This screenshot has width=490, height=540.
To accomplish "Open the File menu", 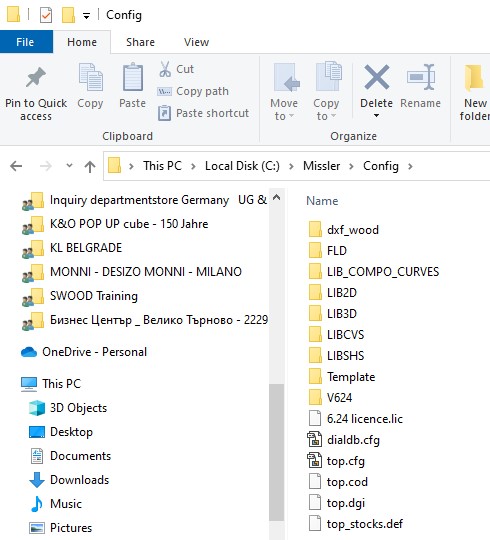I will [x=25, y=42].
